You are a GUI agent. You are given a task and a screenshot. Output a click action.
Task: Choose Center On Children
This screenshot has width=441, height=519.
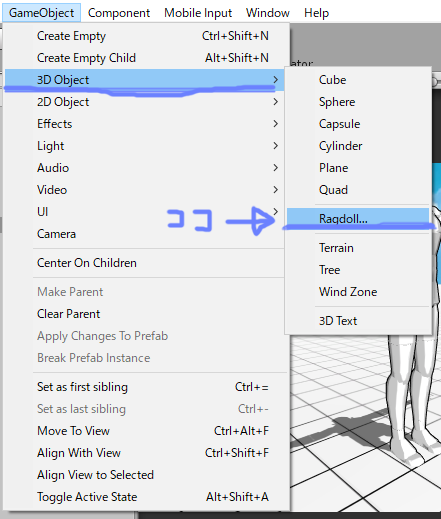tap(144, 263)
